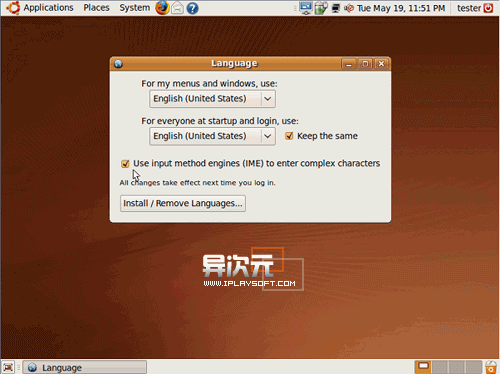The height and width of the screenshot is (374, 500).
Task: Click Install / Remove Languages button
Action: pos(183,203)
